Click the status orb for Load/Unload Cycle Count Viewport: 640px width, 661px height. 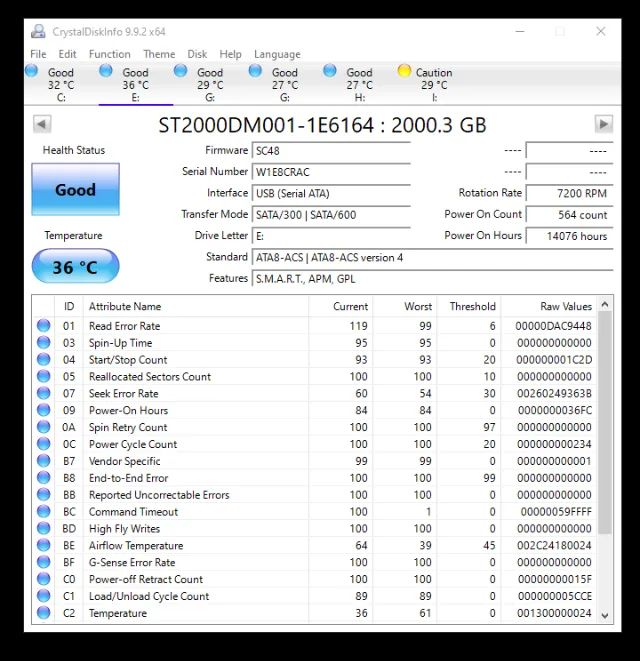tap(43, 595)
